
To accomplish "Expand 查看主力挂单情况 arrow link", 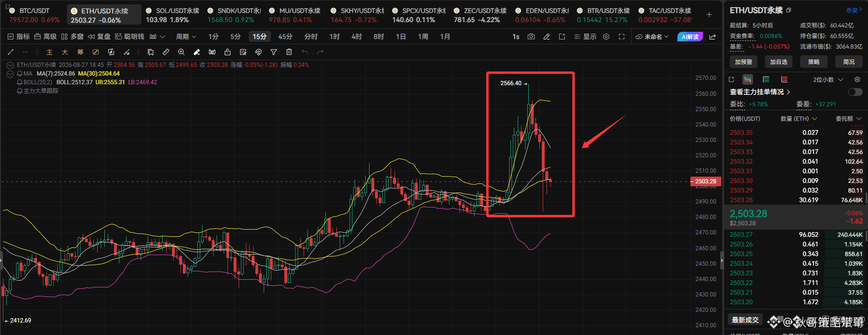I will coord(789,92).
